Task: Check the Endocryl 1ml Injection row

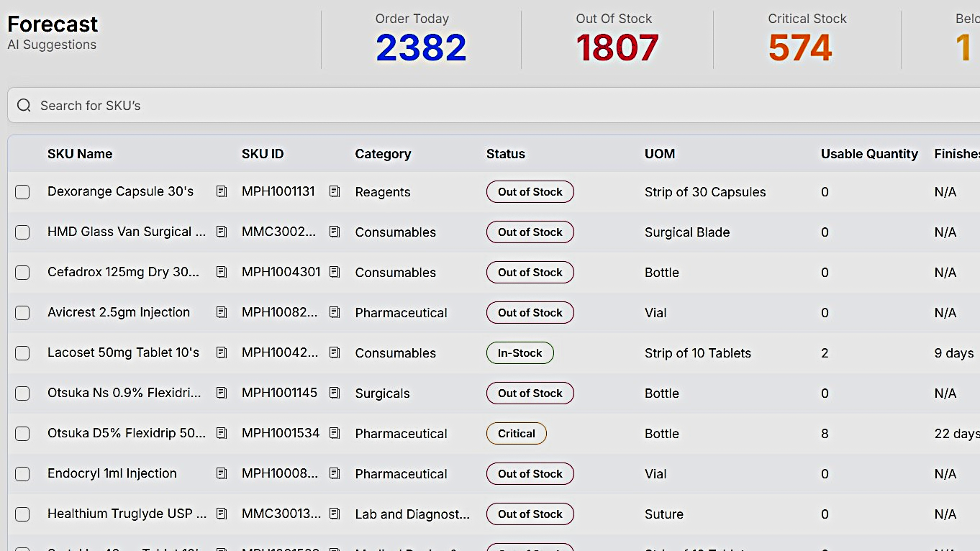Action: [x=22, y=474]
